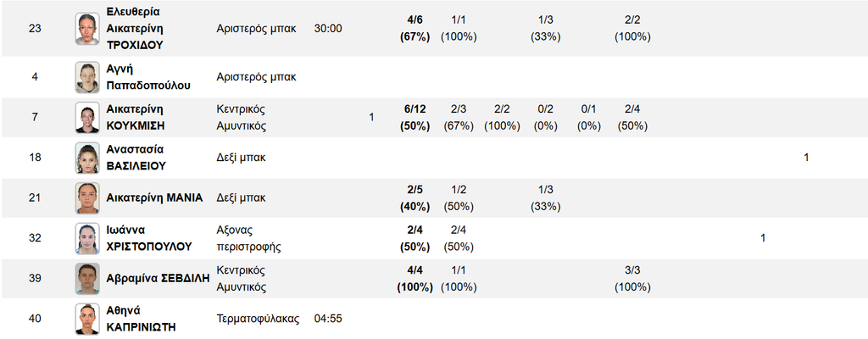Screen dimensions: 868x339
Task: Open Αικατερίνη ΜΑΝΙΑ's portrait image
Action: pyautogui.click(x=87, y=197)
